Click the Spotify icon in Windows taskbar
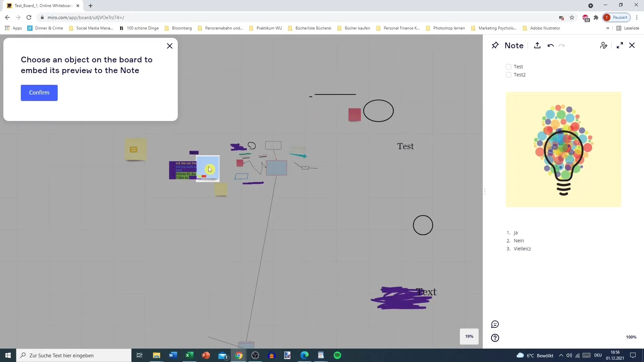This screenshot has width=644, height=362. (338, 355)
